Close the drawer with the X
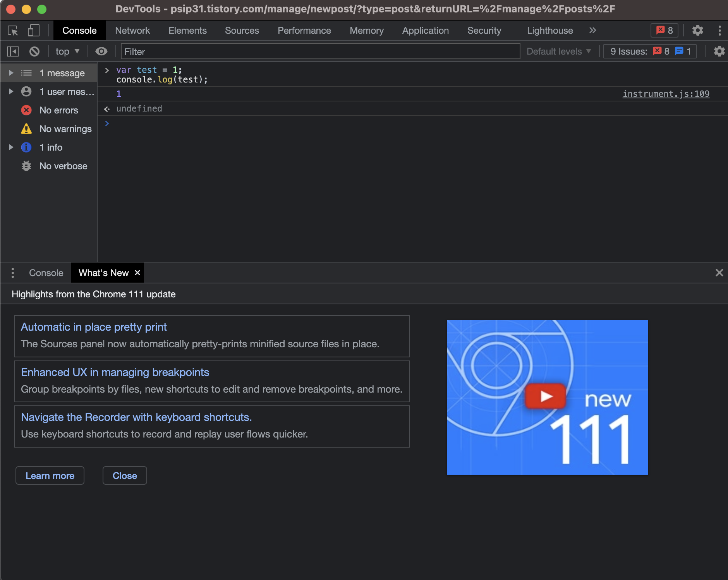Screen dimensions: 728x580 point(719,273)
